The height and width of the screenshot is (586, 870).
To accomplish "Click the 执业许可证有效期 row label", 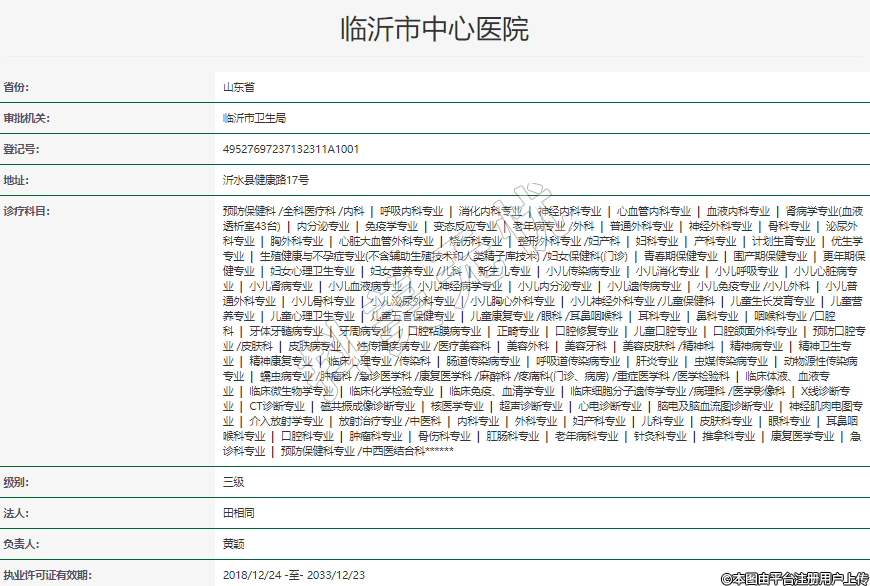I will pos(46,575).
